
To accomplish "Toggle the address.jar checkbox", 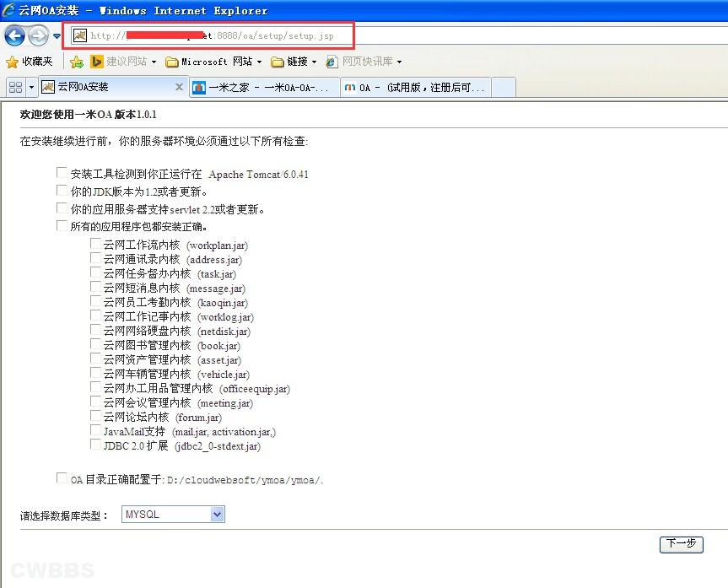I will [x=95, y=258].
